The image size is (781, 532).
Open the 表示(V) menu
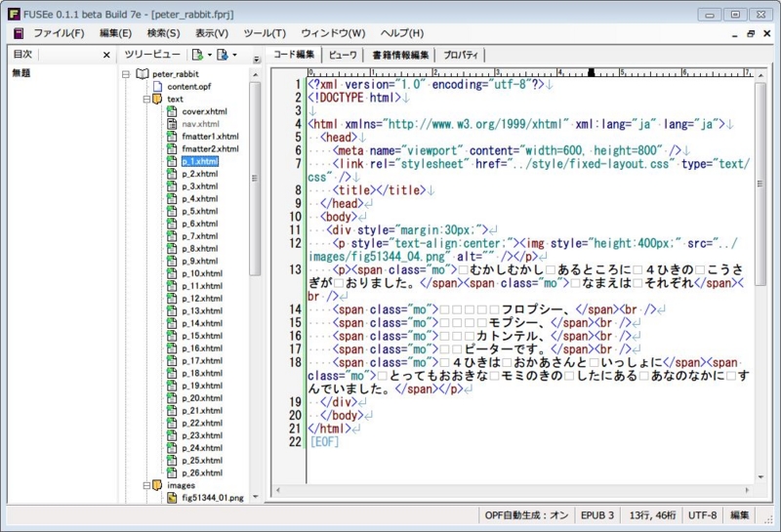[212, 33]
